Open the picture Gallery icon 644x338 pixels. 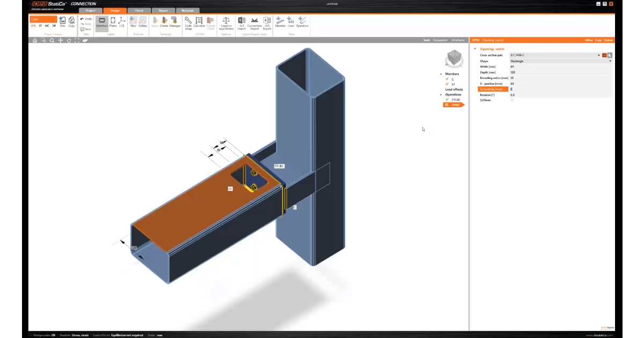tap(143, 21)
